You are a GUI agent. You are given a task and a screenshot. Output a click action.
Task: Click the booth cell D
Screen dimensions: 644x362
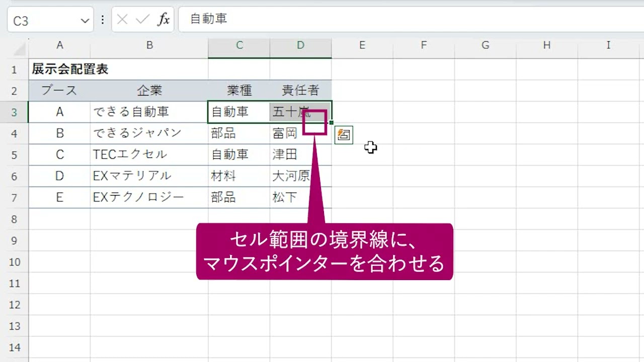click(x=59, y=176)
